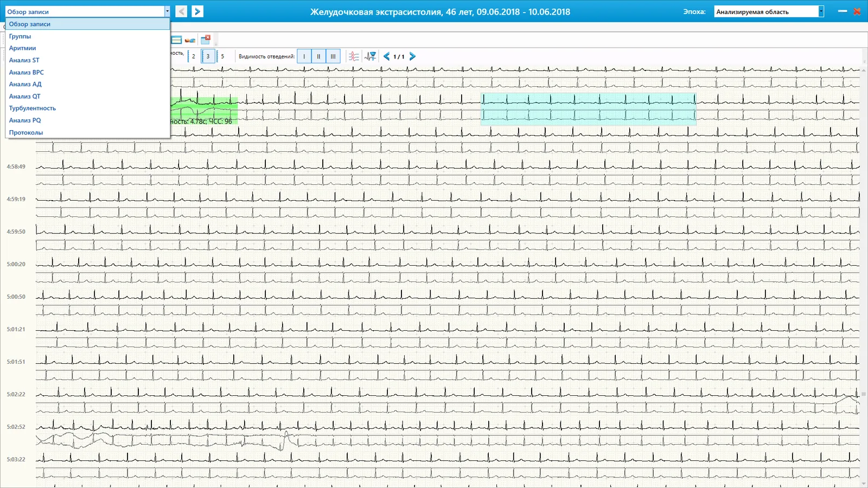Toggle visibility of lead III
This screenshot has height=488, width=868.
tap(333, 56)
